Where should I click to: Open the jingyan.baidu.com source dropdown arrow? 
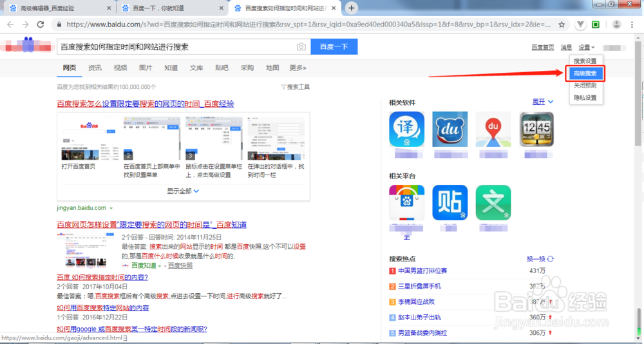coord(111,208)
